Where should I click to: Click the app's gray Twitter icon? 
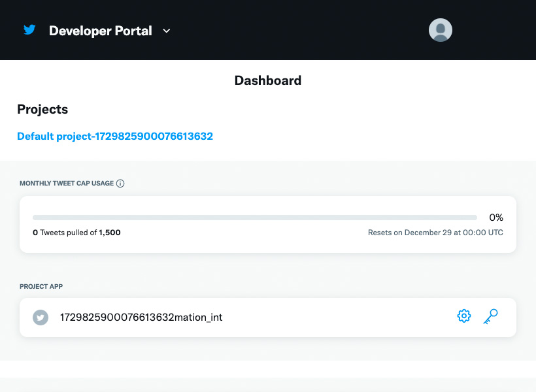[x=41, y=318]
